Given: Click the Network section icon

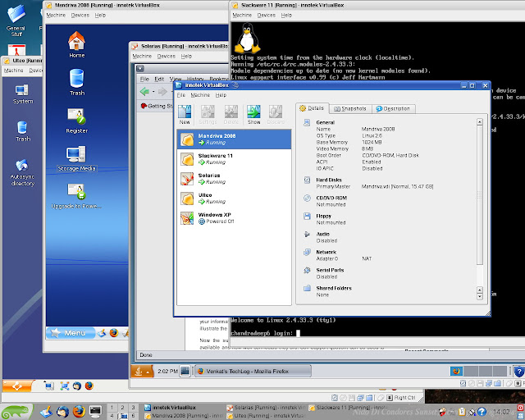Looking at the screenshot, I should click(307, 253).
